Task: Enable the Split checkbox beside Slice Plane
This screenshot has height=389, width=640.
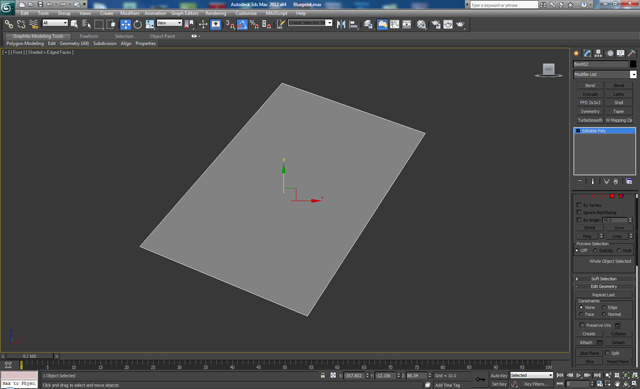Action: [x=607, y=353]
